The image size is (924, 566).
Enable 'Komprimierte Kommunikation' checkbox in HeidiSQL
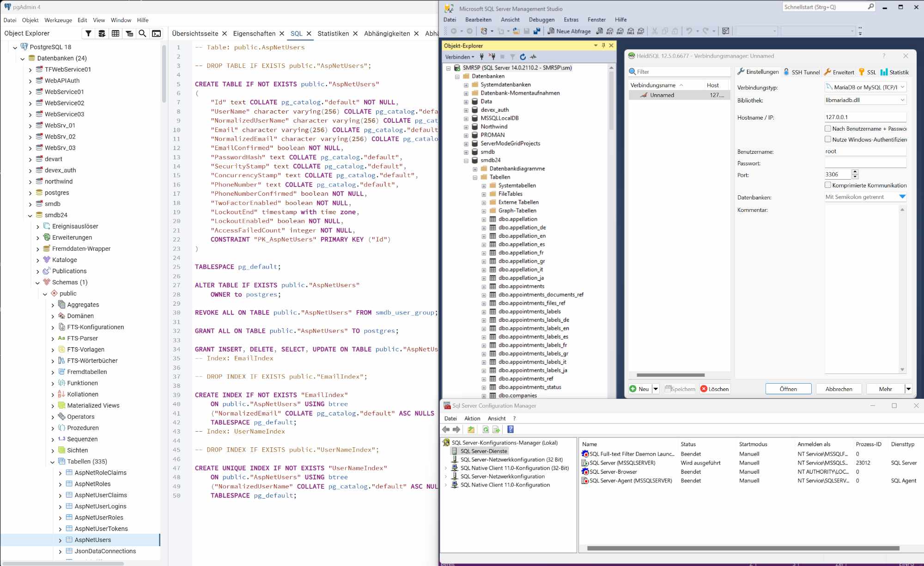(x=828, y=185)
